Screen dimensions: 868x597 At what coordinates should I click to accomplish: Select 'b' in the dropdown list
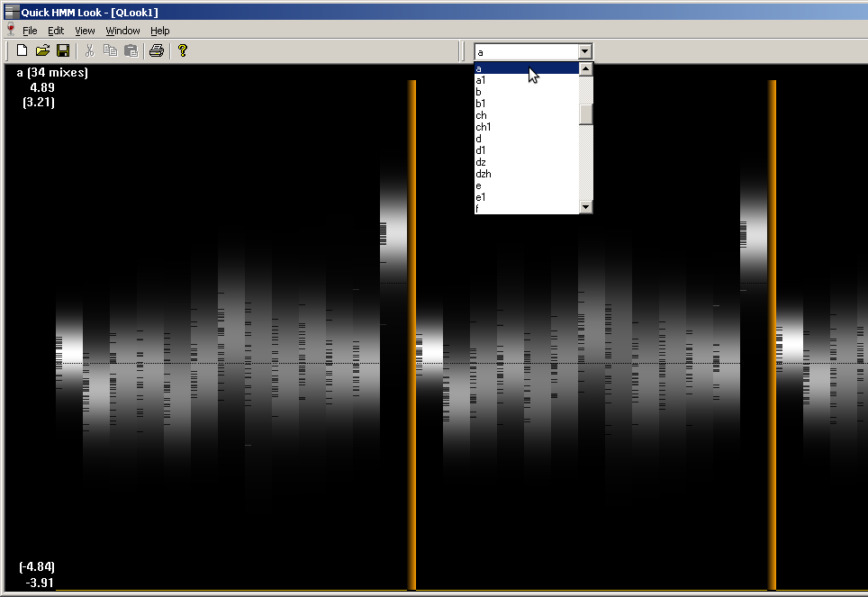click(527, 91)
